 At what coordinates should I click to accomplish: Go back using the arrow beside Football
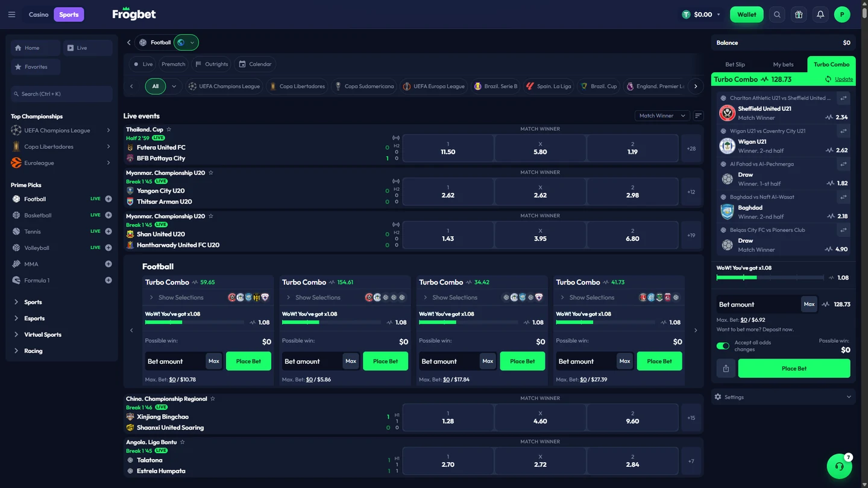(129, 43)
